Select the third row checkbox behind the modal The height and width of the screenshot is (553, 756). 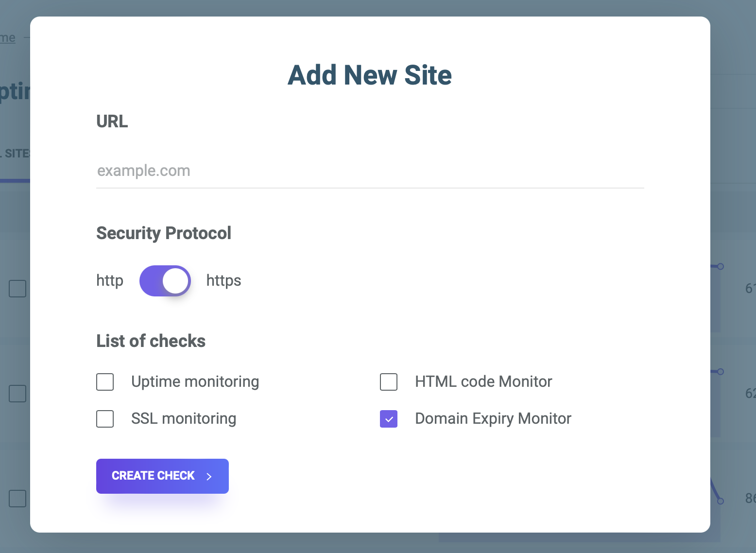click(17, 499)
